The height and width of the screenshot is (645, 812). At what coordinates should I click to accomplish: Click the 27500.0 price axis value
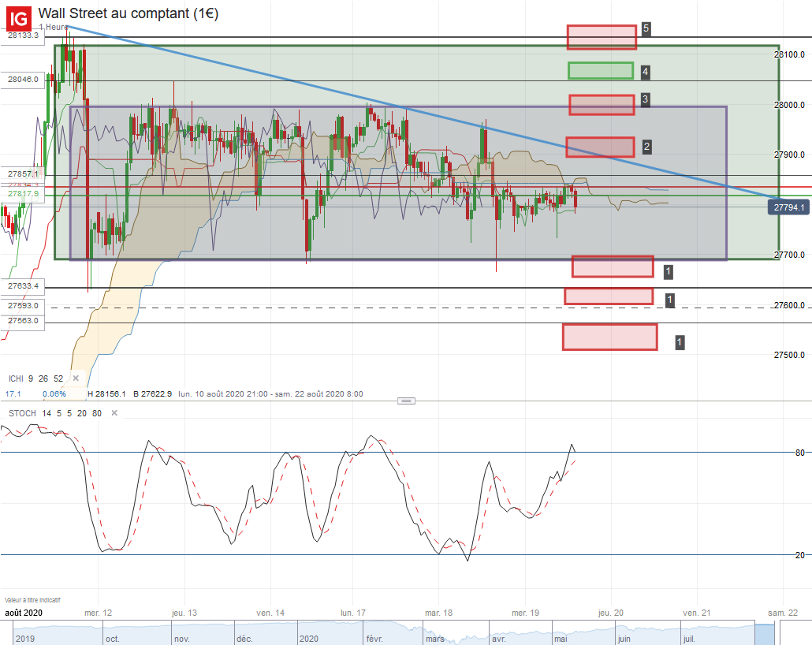click(x=789, y=355)
